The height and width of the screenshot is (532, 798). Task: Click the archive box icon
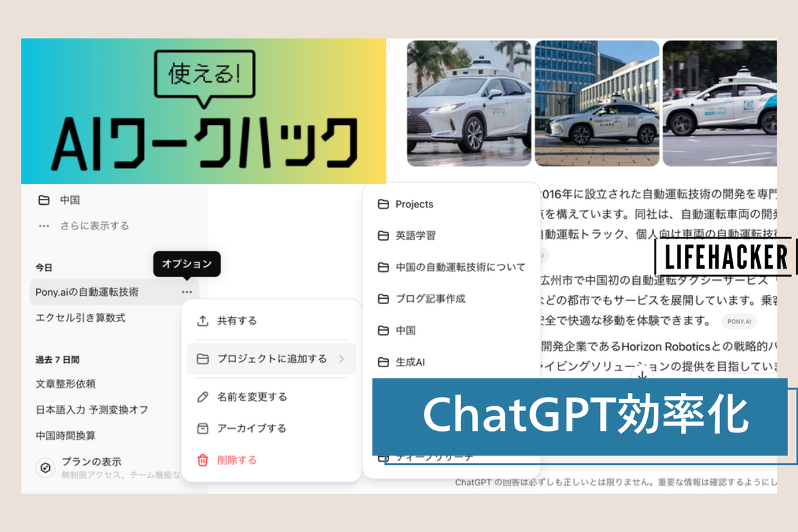coord(203,428)
